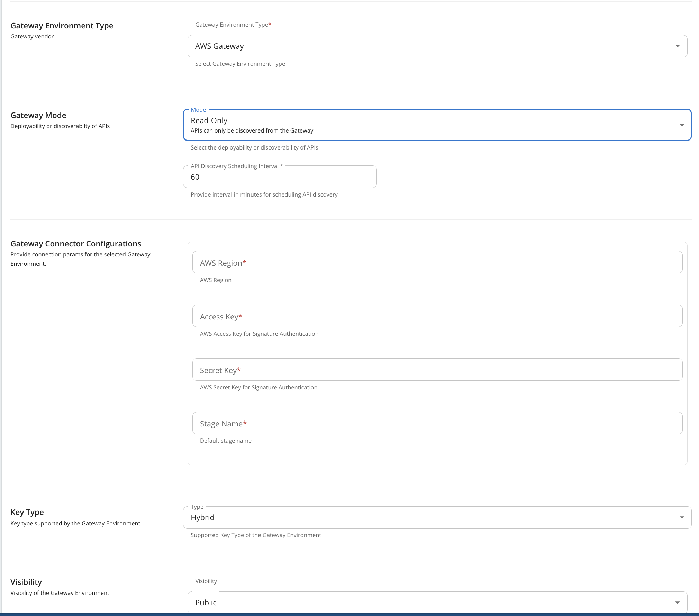This screenshot has width=699, height=616.
Task: Expand the Mode dropdown arrow
Action: pyautogui.click(x=682, y=125)
